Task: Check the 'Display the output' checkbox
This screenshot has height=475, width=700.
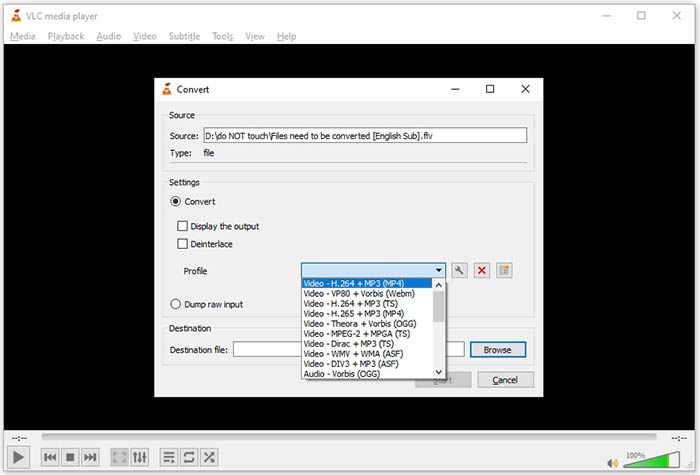Action: click(x=182, y=226)
